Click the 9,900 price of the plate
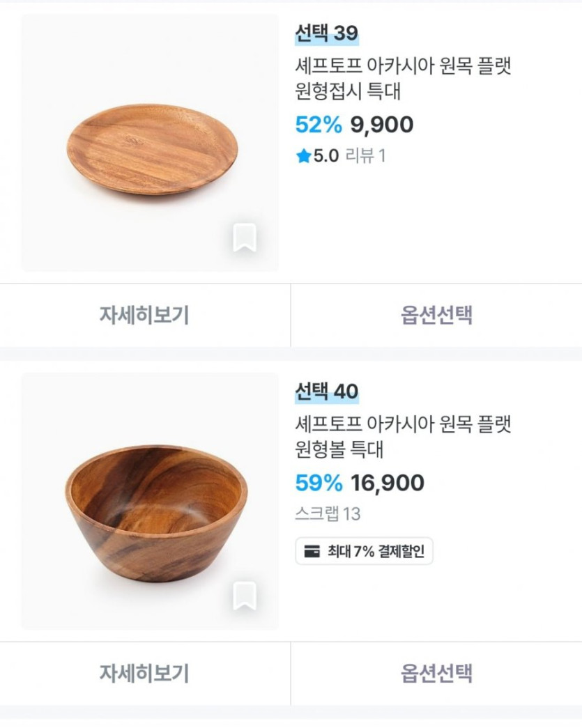The width and height of the screenshot is (582, 728). point(381,125)
